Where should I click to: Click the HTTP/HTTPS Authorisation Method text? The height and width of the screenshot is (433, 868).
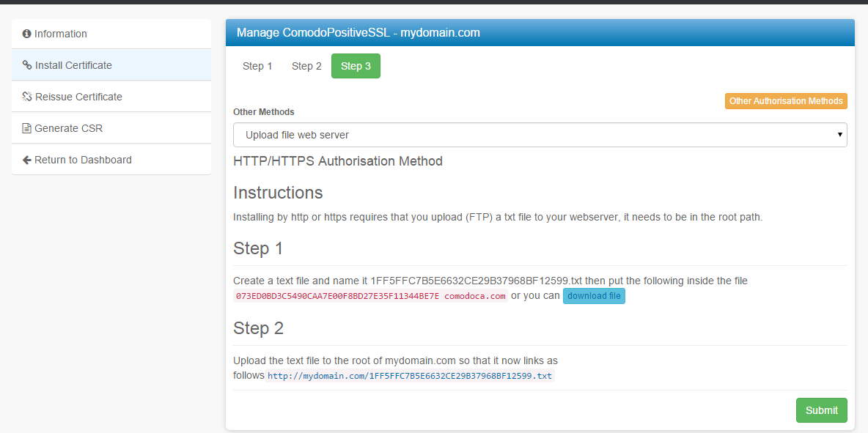(338, 161)
